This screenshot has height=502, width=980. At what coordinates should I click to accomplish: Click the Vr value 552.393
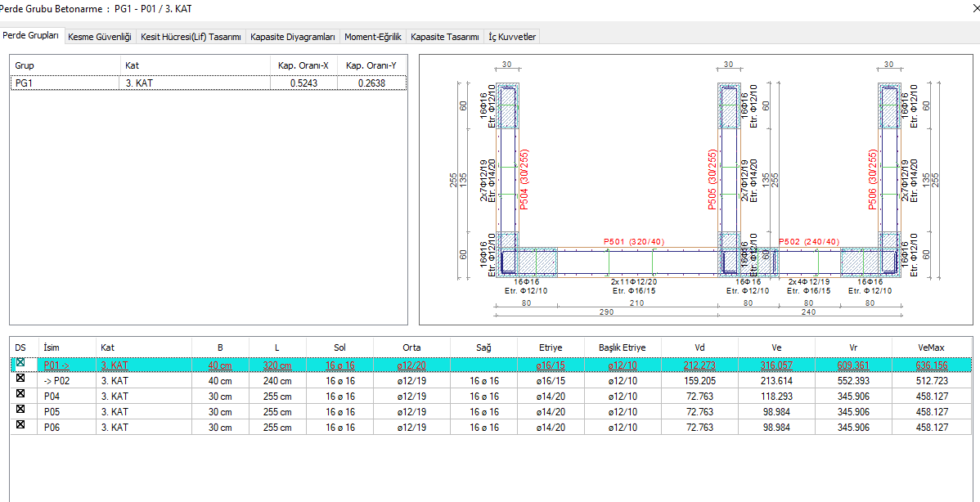[856, 379]
